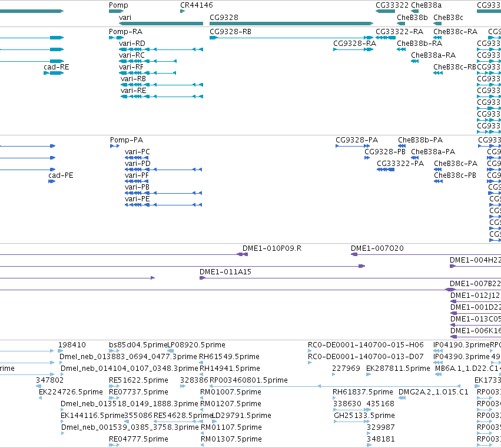Select the vari-PC protein label
Viewport: 501px width, 448px height.
pyautogui.click(x=137, y=152)
